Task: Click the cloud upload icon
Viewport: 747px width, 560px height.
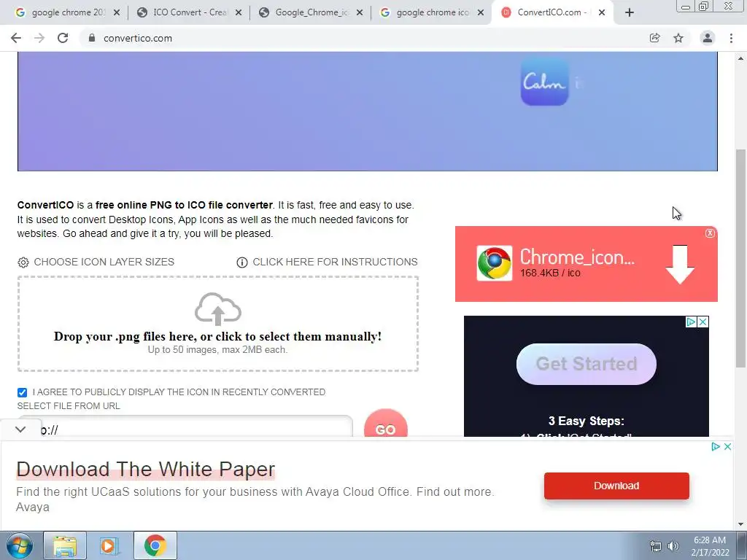Action: 218,309
